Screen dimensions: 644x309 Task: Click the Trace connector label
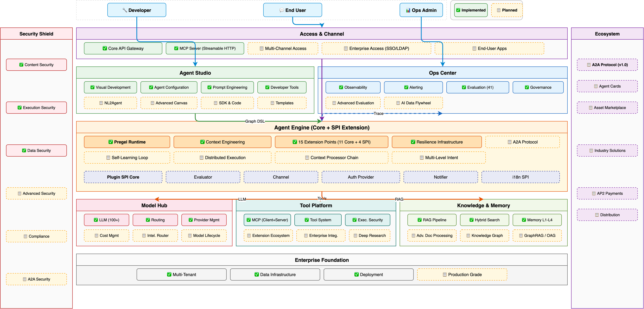(378, 113)
